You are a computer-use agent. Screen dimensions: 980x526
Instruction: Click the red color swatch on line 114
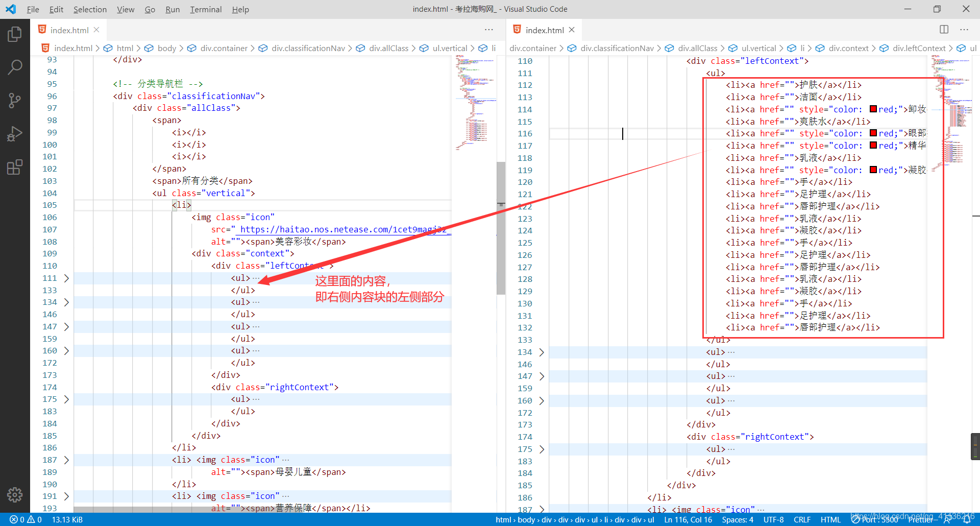point(873,109)
